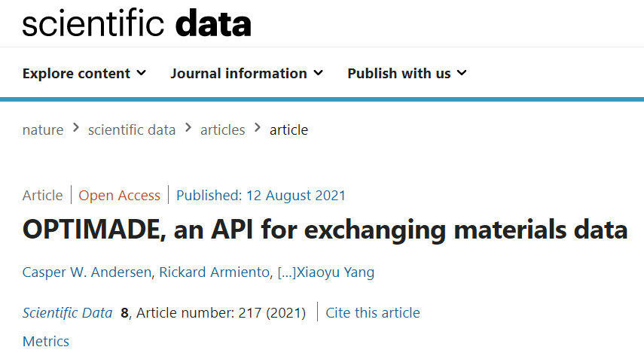Click the current article breadcrumb item
This screenshot has height=359, width=644.
click(x=288, y=130)
